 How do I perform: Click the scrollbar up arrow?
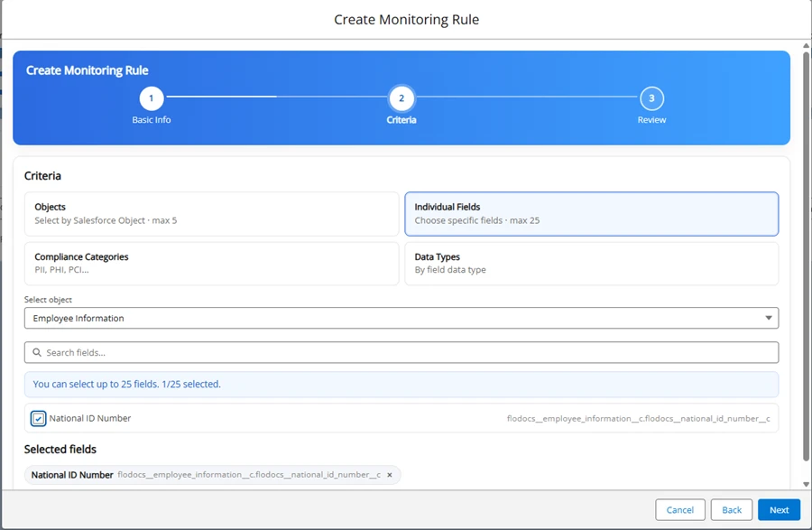point(805,45)
